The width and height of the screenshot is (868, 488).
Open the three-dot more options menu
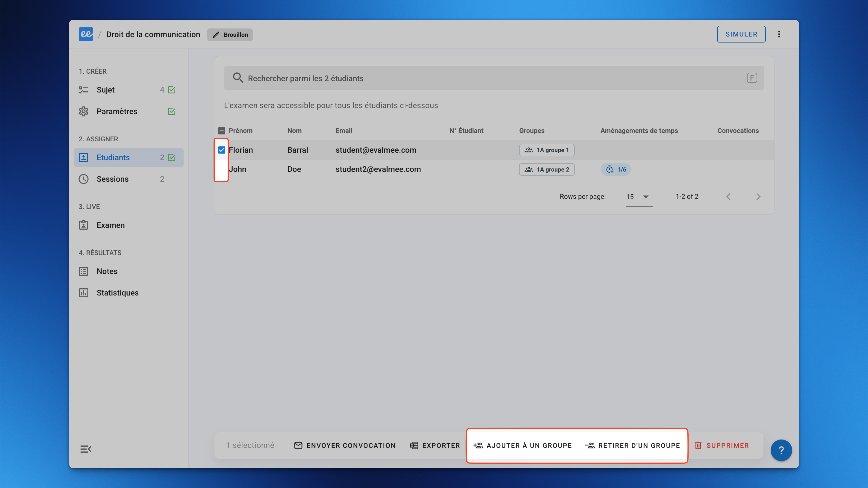coord(779,34)
